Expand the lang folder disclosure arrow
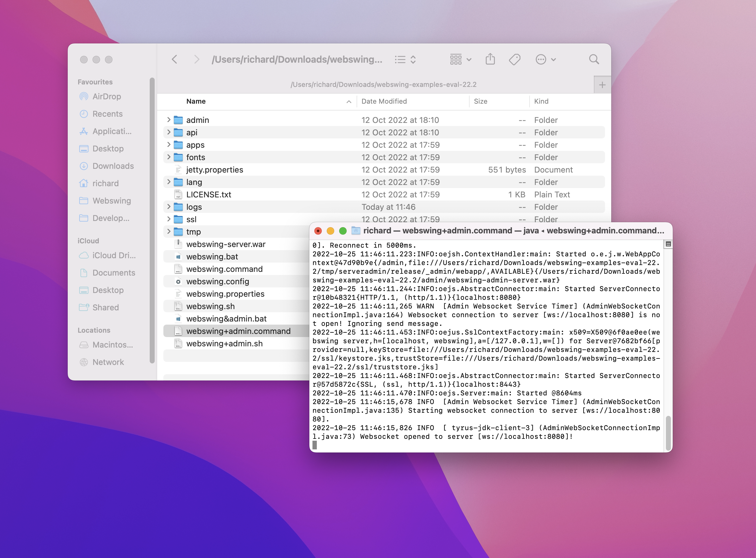This screenshot has width=756, height=558. 169,182
